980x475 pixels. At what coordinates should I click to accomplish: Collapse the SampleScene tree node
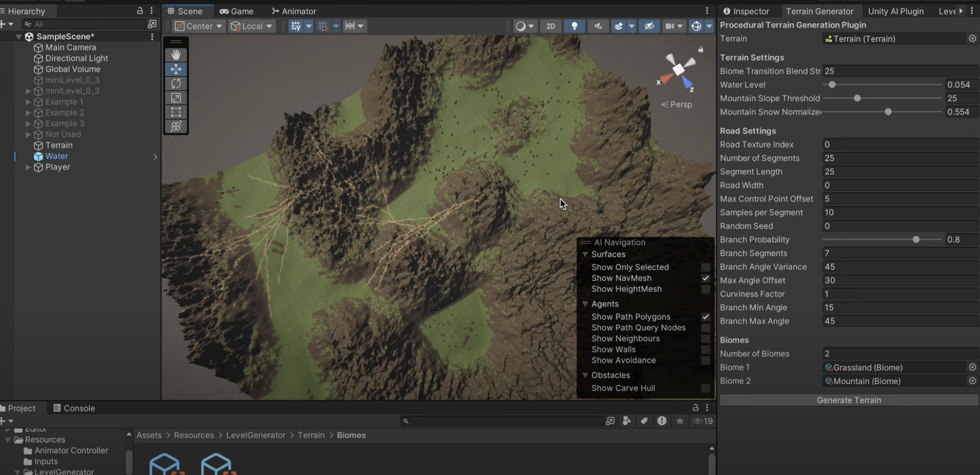pos(19,37)
